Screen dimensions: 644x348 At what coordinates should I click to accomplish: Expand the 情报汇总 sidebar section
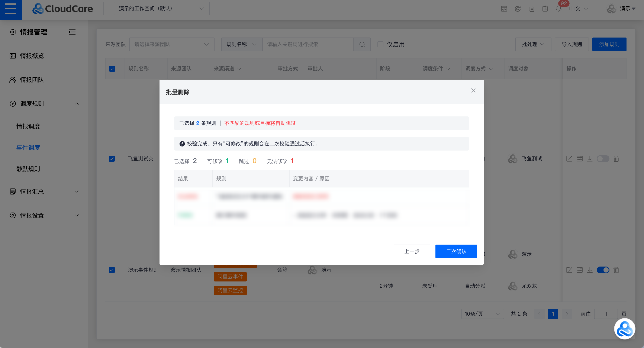[44, 191]
